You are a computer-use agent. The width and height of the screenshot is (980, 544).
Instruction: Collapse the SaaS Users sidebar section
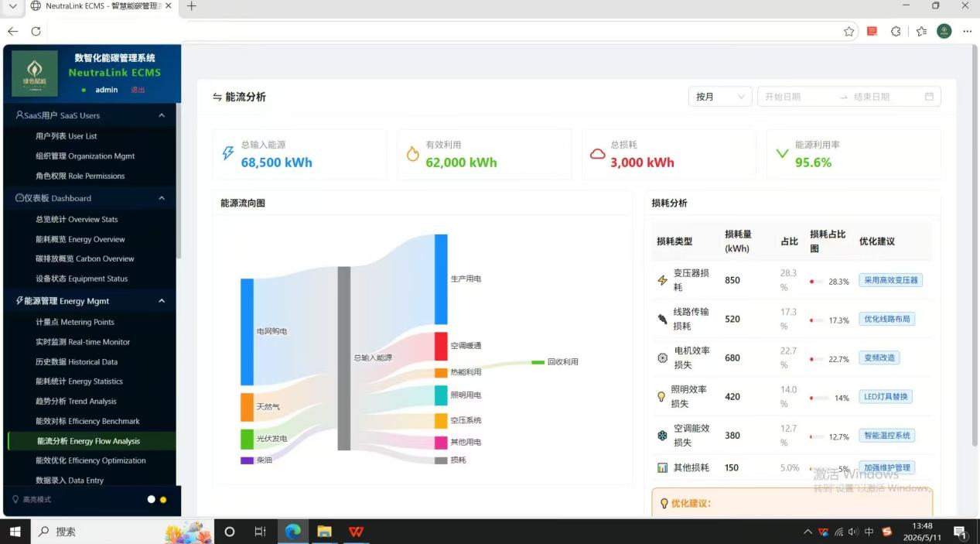coord(162,115)
